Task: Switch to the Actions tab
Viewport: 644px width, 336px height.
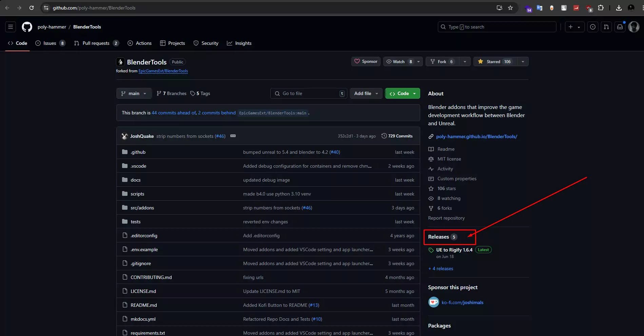Action: [x=139, y=43]
